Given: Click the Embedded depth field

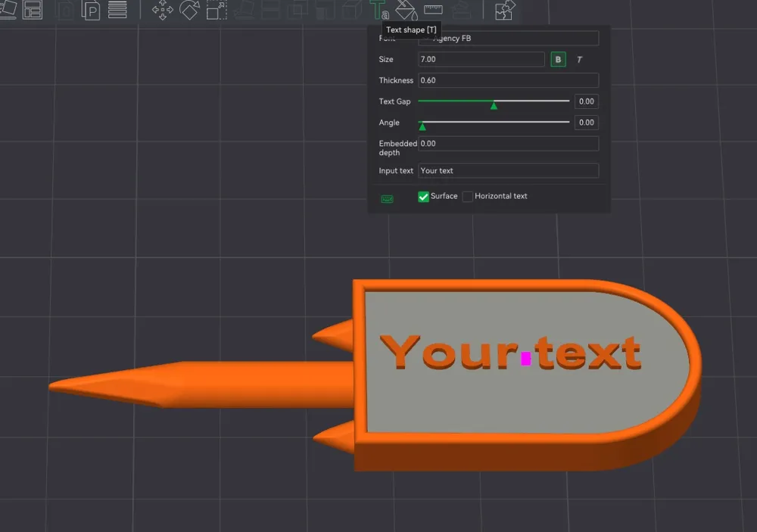Looking at the screenshot, I should tap(509, 143).
